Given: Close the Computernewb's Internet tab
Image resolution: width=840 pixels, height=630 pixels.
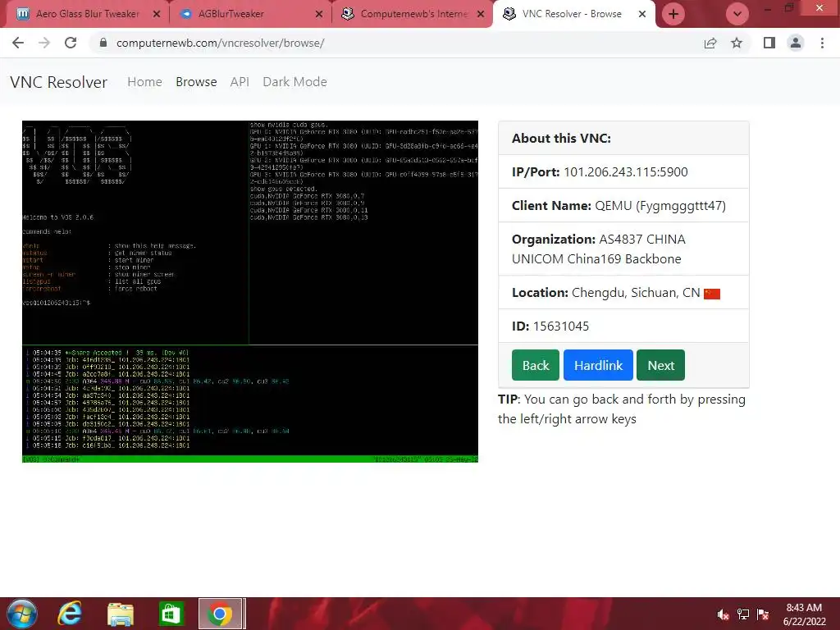Looking at the screenshot, I should (x=481, y=14).
